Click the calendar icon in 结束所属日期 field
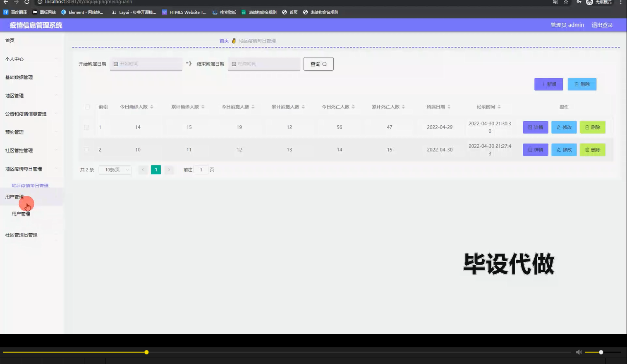The height and width of the screenshot is (364, 627). pyautogui.click(x=234, y=64)
